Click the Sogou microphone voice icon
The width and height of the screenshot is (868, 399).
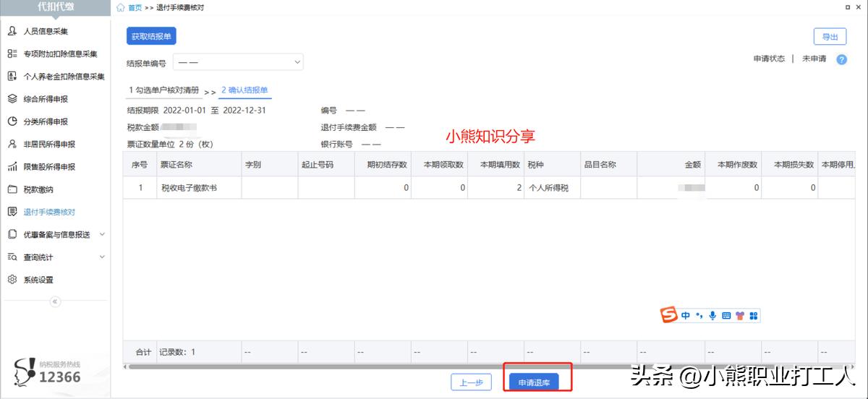point(712,316)
